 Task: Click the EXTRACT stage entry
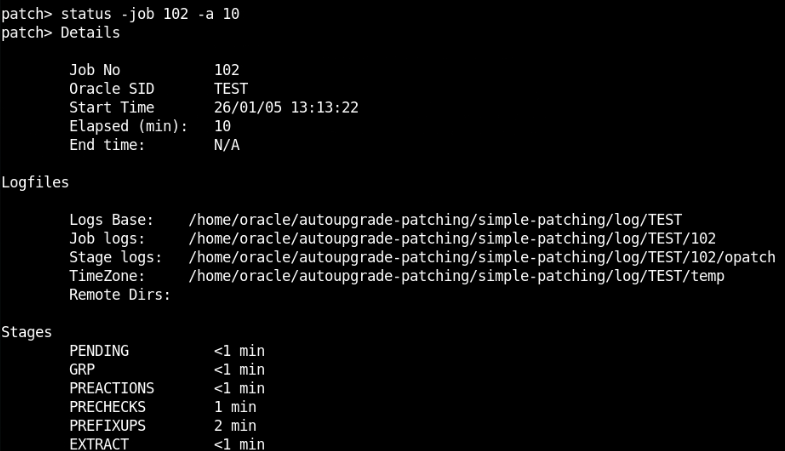[x=98, y=444]
